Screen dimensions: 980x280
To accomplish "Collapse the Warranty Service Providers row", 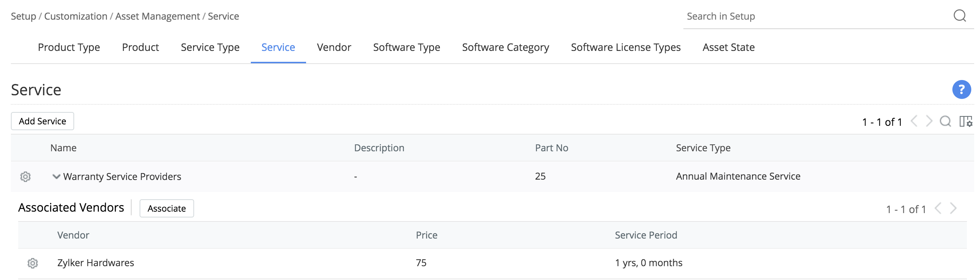I will point(56,176).
